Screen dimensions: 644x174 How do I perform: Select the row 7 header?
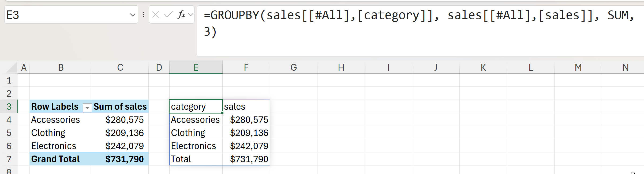[x=9, y=159]
